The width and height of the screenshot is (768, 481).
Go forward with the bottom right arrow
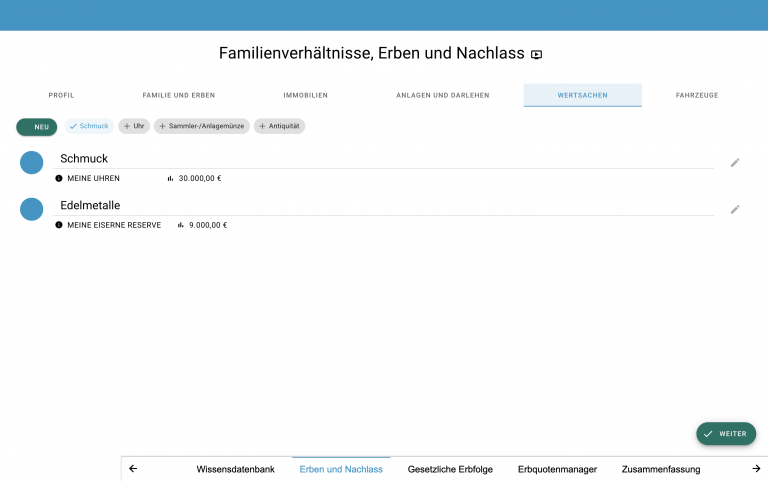click(x=756, y=469)
